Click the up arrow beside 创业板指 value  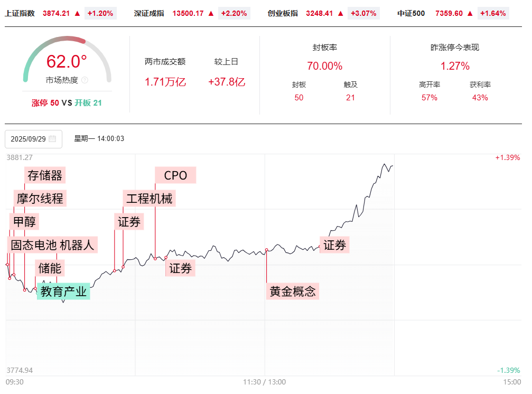(341, 13)
